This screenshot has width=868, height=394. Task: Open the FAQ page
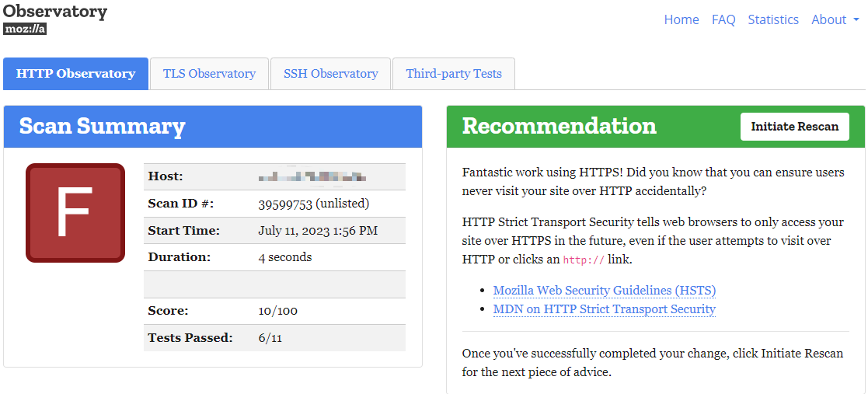pyautogui.click(x=723, y=19)
